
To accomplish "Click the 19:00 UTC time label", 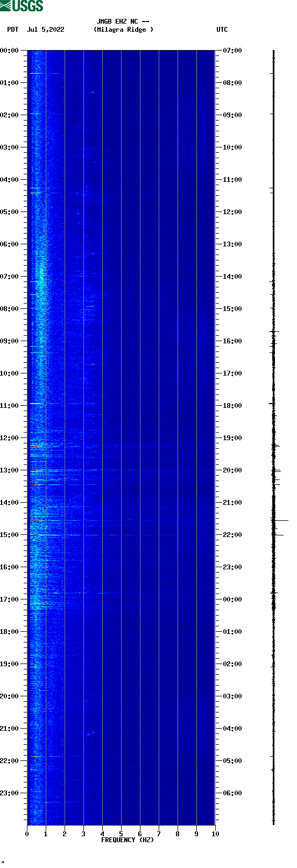I will [x=232, y=438].
